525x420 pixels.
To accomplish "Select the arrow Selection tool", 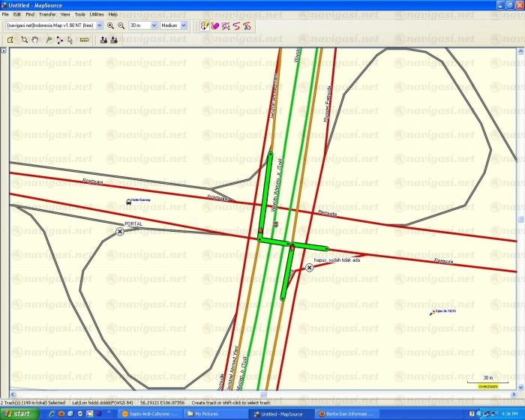I will pos(70,40).
